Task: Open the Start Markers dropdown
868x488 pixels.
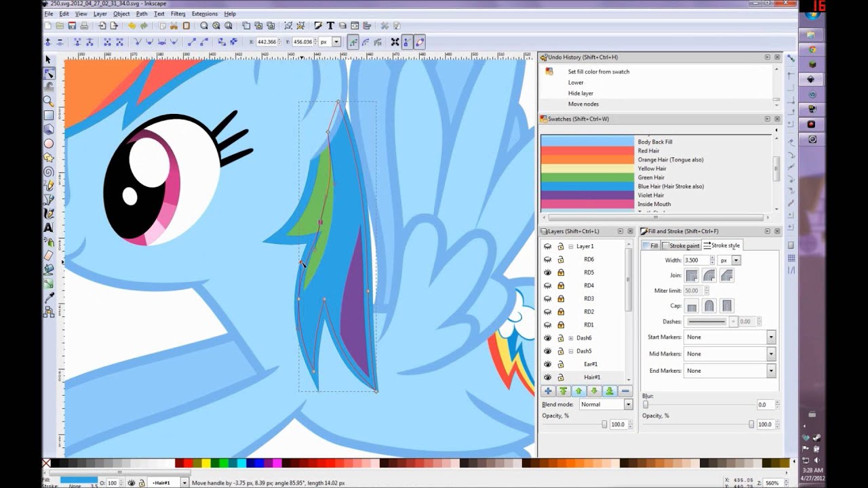Action: pyautogui.click(x=730, y=337)
